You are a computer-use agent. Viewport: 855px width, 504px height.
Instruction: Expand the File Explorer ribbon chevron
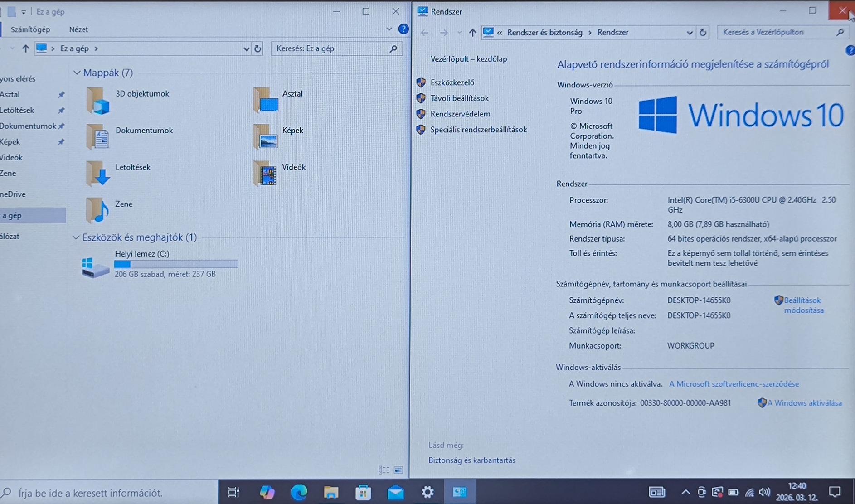click(x=389, y=29)
